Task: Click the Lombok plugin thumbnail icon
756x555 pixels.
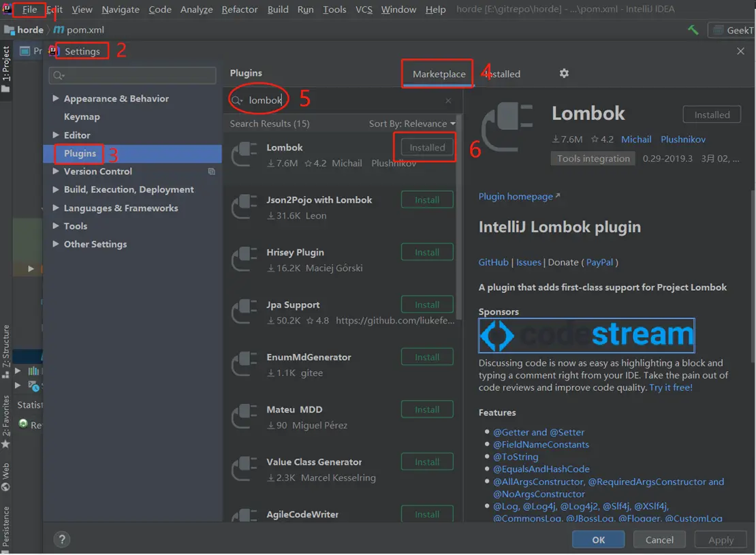Action: click(244, 153)
